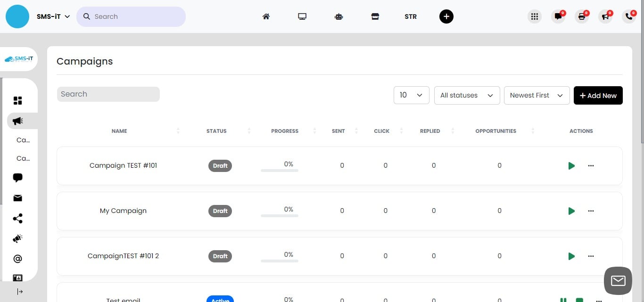Click the black plus create button
The height and width of the screenshot is (302, 644).
pos(446,16)
